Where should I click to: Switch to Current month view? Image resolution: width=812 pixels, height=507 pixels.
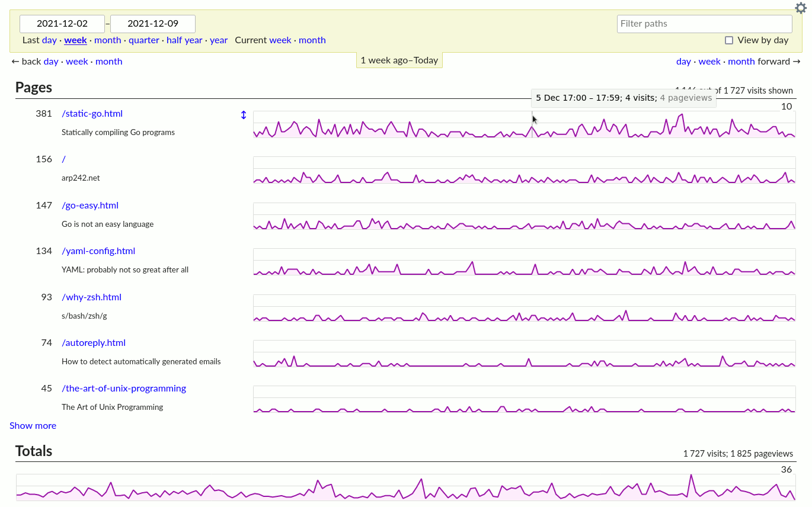tap(312, 40)
